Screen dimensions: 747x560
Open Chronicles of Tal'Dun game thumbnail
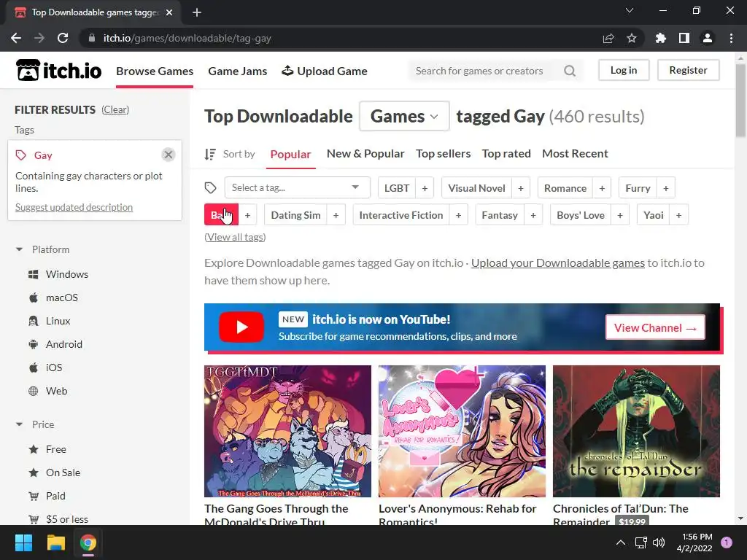636,432
